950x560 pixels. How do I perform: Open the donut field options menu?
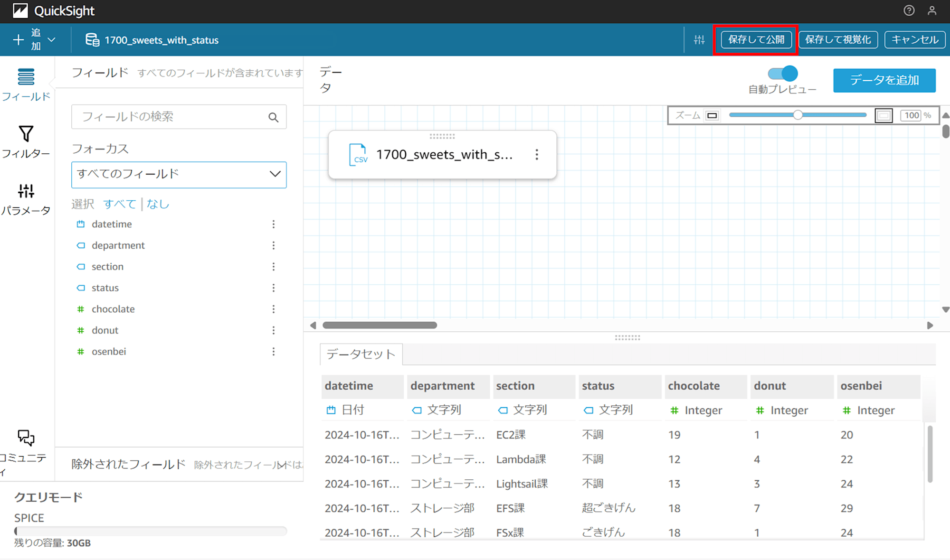274,330
